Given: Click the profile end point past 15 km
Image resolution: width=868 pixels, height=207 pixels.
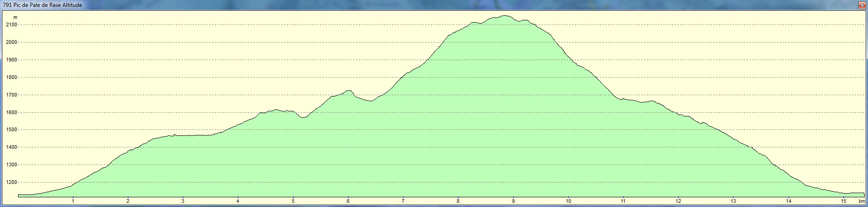Looking at the screenshot, I should (863, 193).
